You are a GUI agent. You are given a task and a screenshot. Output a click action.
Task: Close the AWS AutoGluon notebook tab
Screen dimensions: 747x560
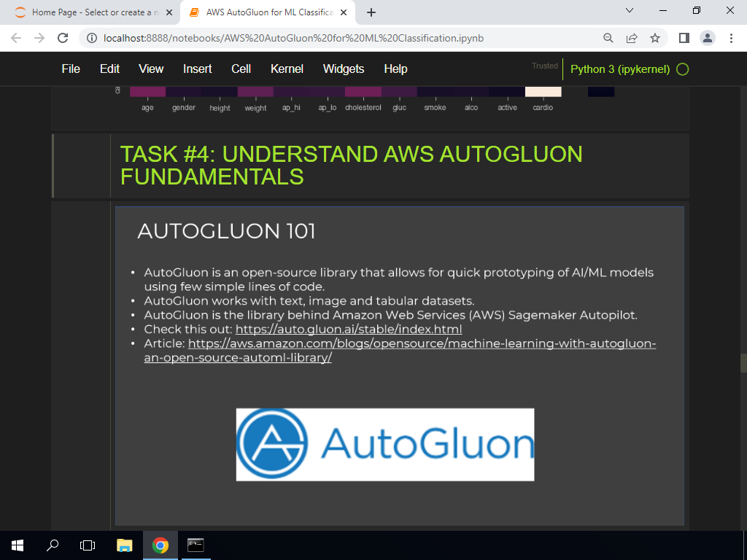pyautogui.click(x=344, y=12)
